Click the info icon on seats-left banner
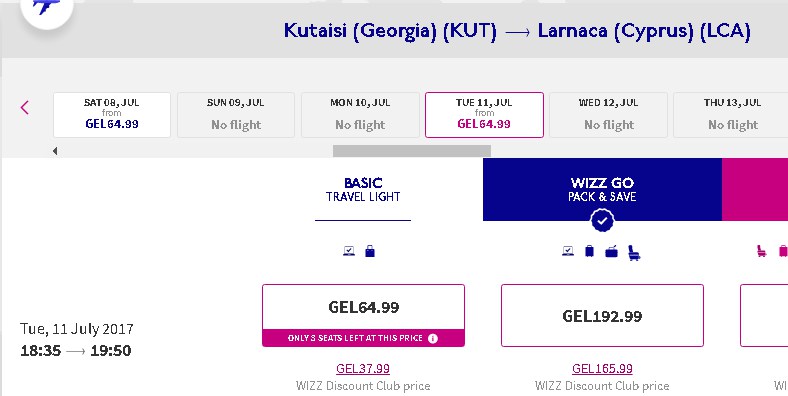788x396 pixels. click(433, 338)
